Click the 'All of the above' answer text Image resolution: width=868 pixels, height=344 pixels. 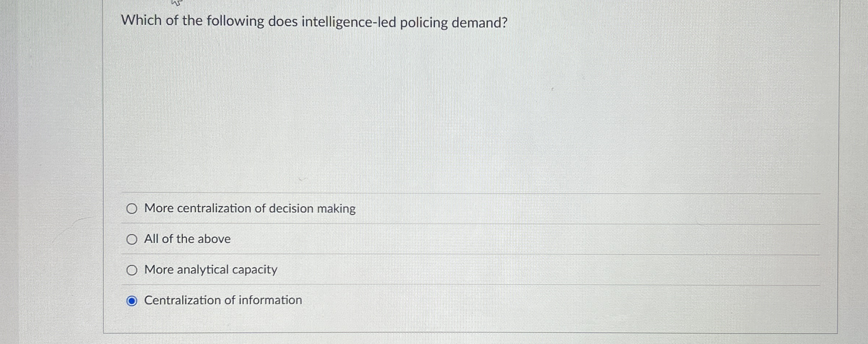click(x=187, y=239)
